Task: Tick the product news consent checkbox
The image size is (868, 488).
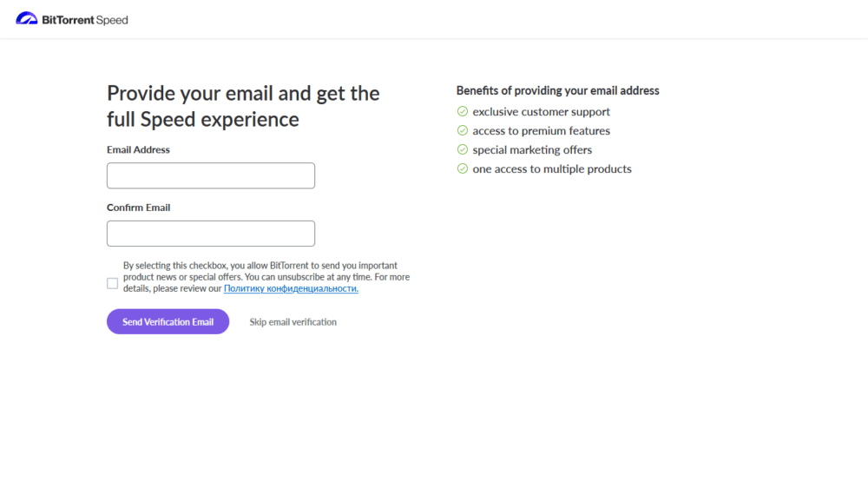Action: point(113,283)
